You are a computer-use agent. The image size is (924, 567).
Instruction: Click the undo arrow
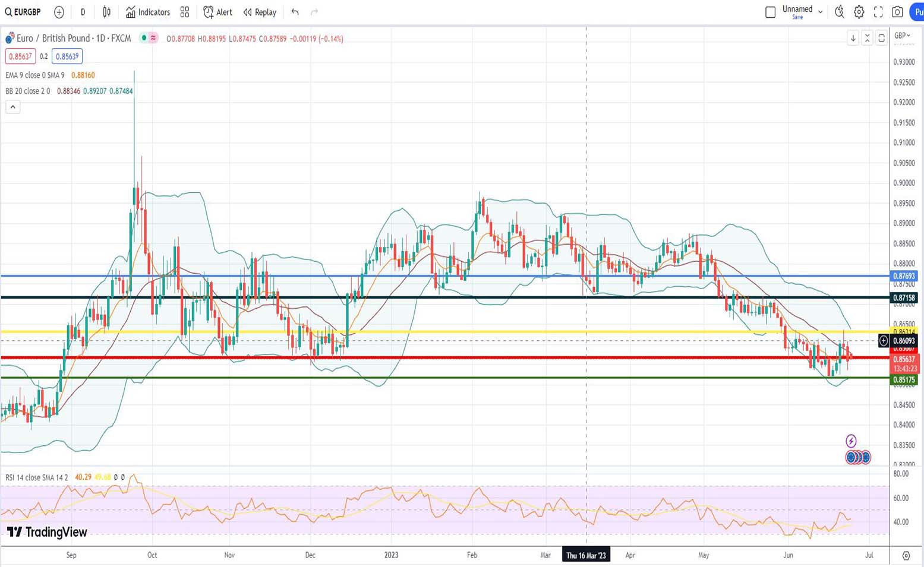pyautogui.click(x=295, y=12)
